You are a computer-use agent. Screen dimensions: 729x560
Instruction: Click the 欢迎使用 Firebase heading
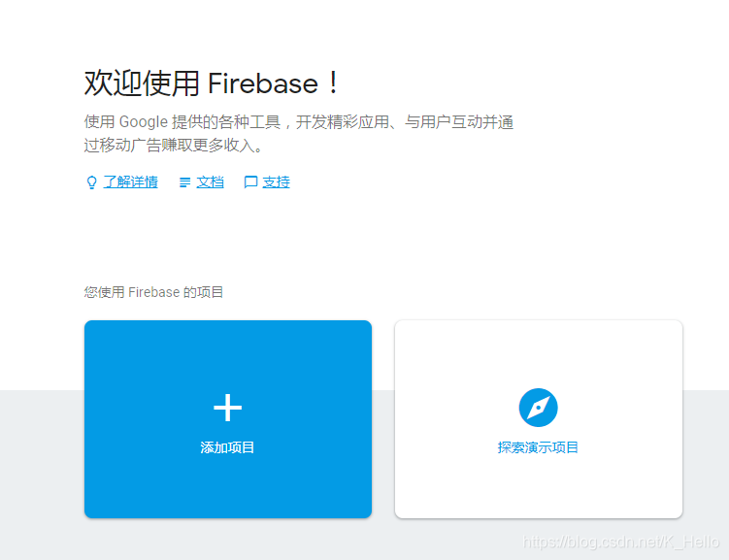213,83
